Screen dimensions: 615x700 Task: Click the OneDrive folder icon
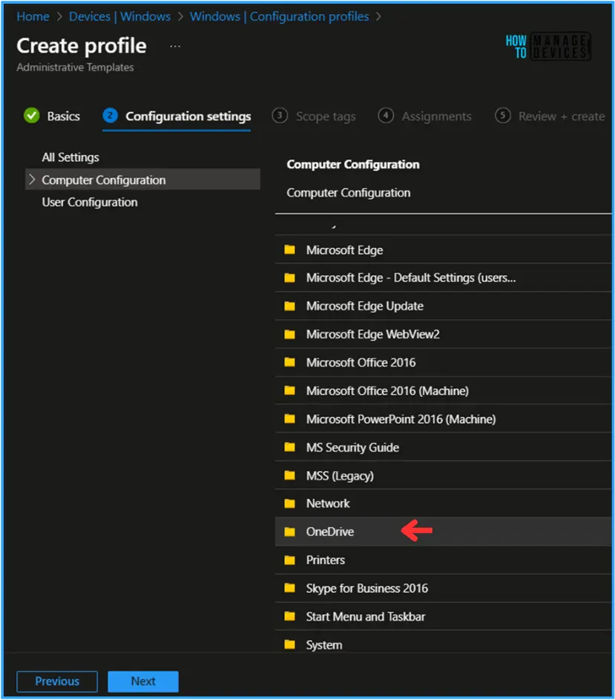289,531
